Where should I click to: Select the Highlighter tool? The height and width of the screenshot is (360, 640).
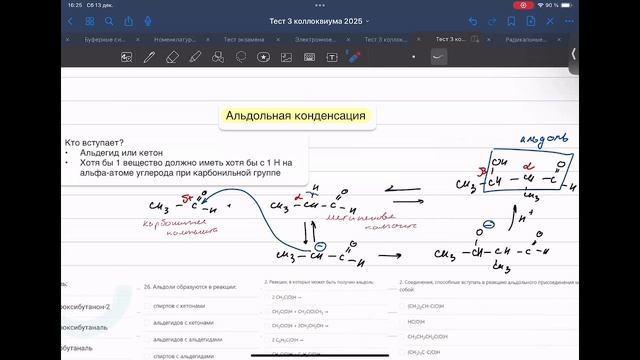[x=195, y=57]
